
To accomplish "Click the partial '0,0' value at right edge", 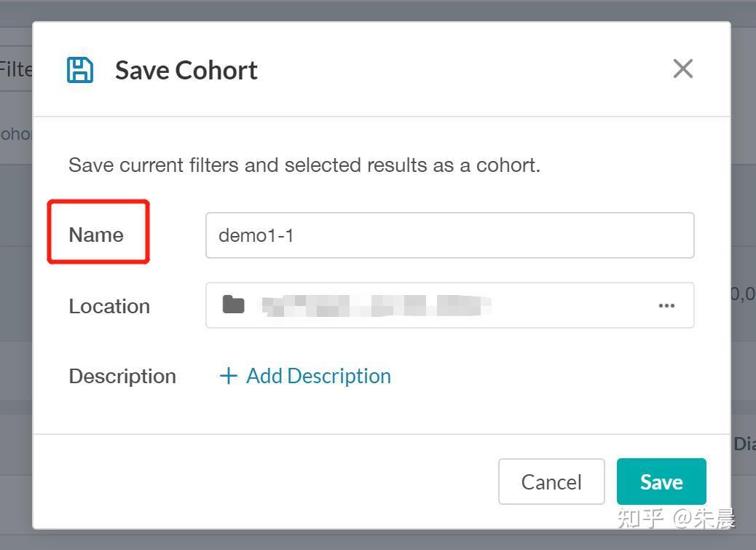I will [x=743, y=294].
